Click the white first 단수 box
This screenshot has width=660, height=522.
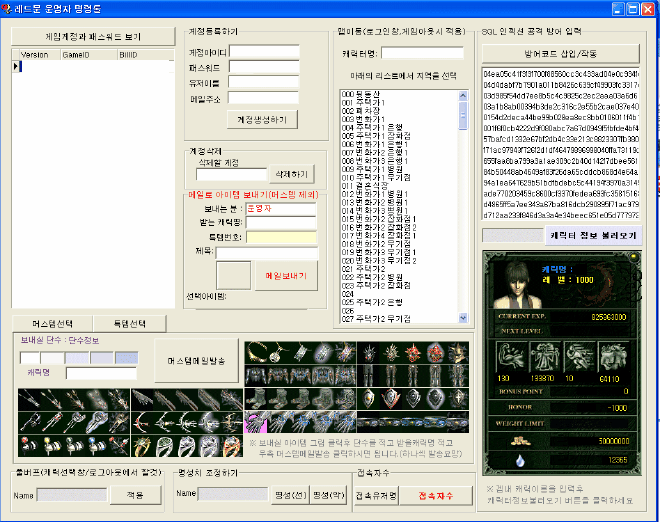click(x=30, y=358)
